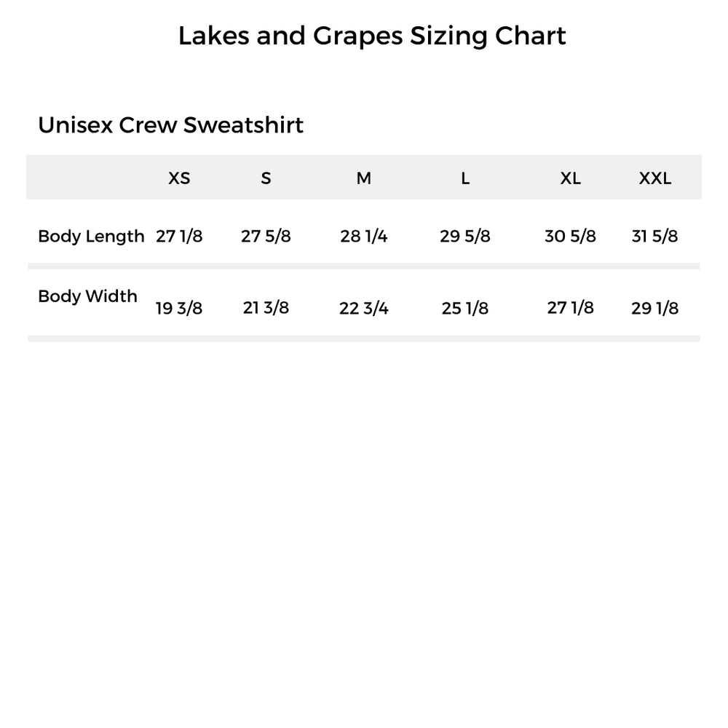This screenshot has width=728, height=728.
Task: Select the XL size column header
Action: (571, 178)
